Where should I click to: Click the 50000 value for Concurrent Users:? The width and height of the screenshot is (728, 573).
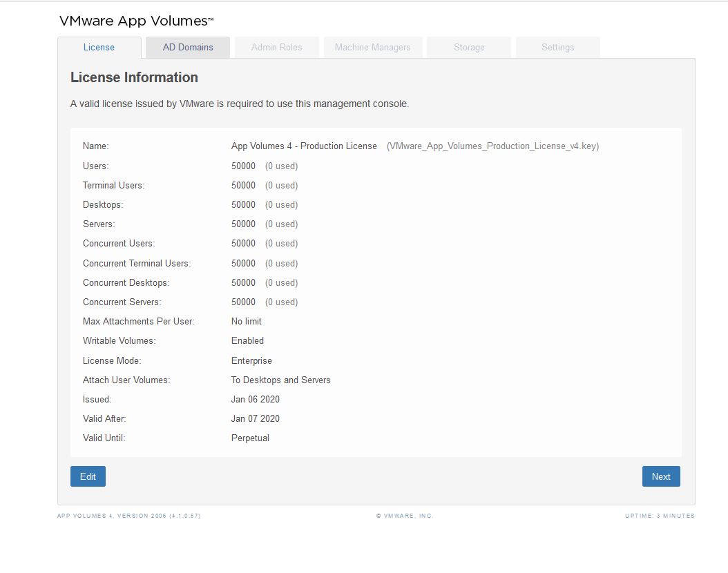[243, 244]
